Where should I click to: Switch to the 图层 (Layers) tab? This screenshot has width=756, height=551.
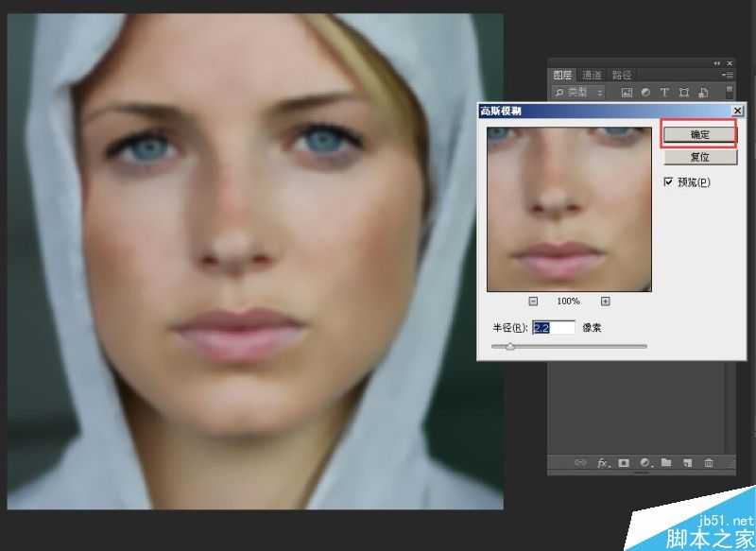[563, 75]
